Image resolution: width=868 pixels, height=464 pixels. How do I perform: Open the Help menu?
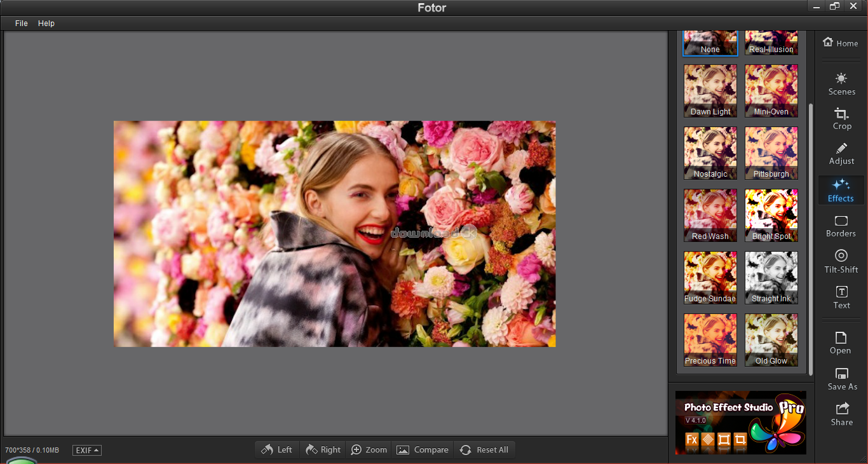point(46,23)
